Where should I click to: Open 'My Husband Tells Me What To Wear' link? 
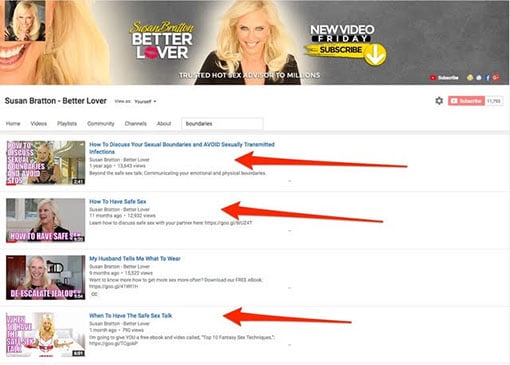coord(135,258)
